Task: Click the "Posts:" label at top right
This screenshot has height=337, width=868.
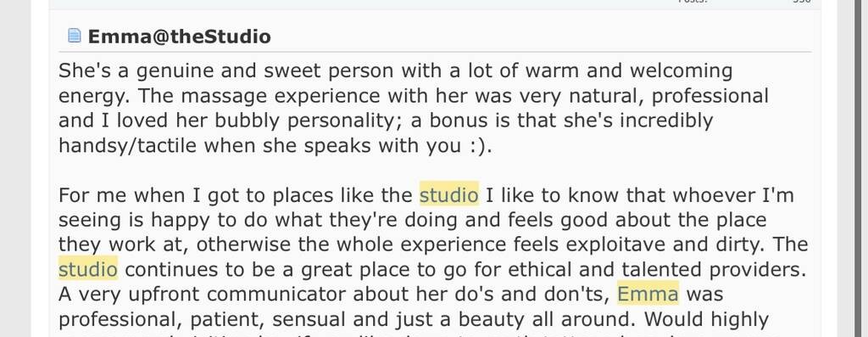Action: point(693,2)
